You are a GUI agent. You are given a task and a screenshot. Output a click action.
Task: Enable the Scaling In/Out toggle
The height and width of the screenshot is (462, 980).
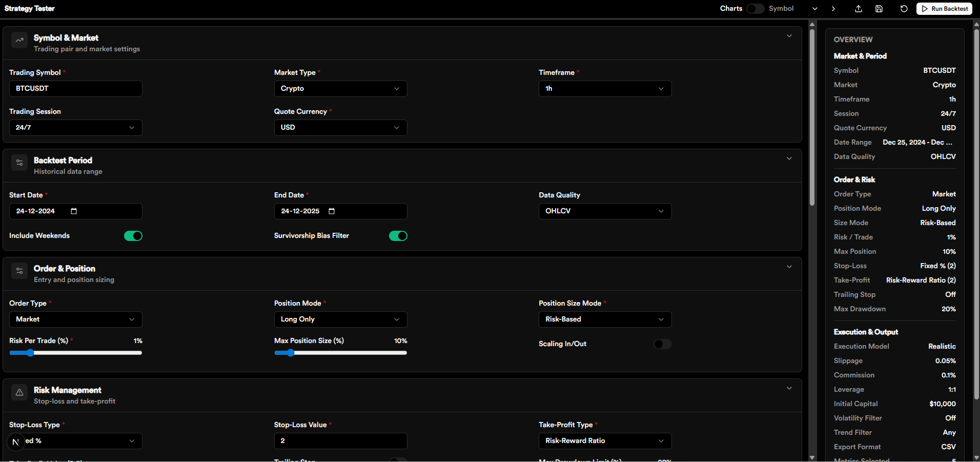pyautogui.click(x=662, y=344)
